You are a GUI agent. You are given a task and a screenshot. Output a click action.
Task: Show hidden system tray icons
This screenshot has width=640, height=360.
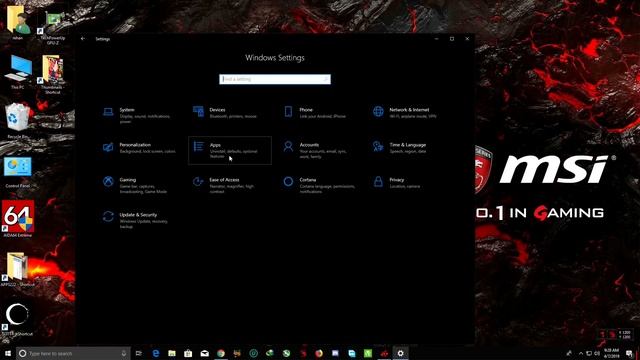click(581, 353)
